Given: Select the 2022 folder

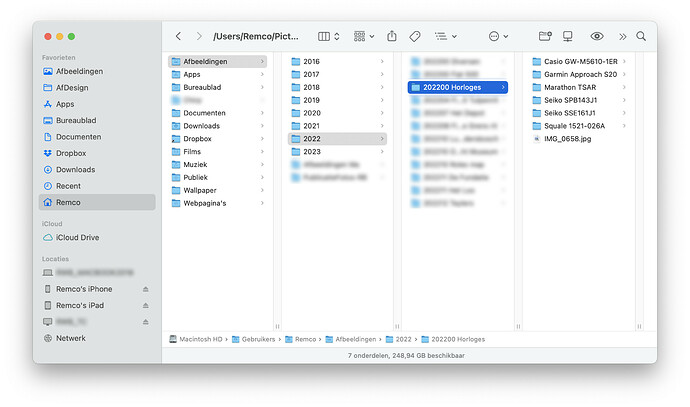Looking at the screenshot, I should point(338,139).
